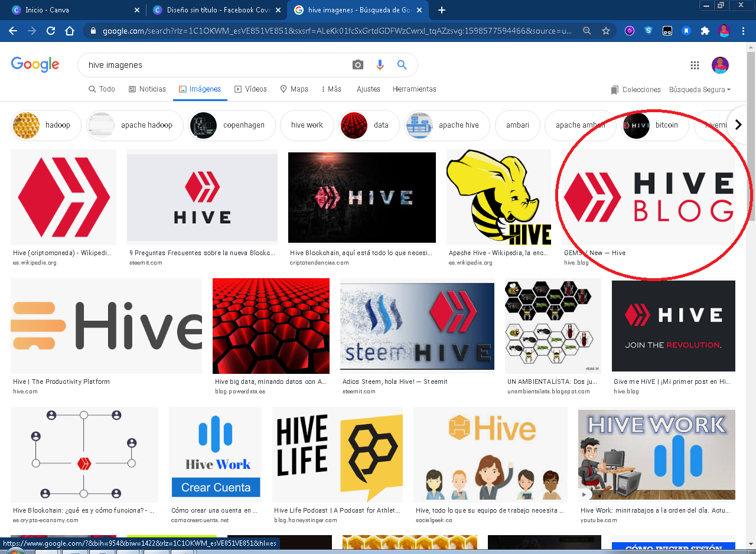The width and height of the screenshot is (756, 554).
Task: Click in the hive imagenes search field
Action: click(216, 65)
